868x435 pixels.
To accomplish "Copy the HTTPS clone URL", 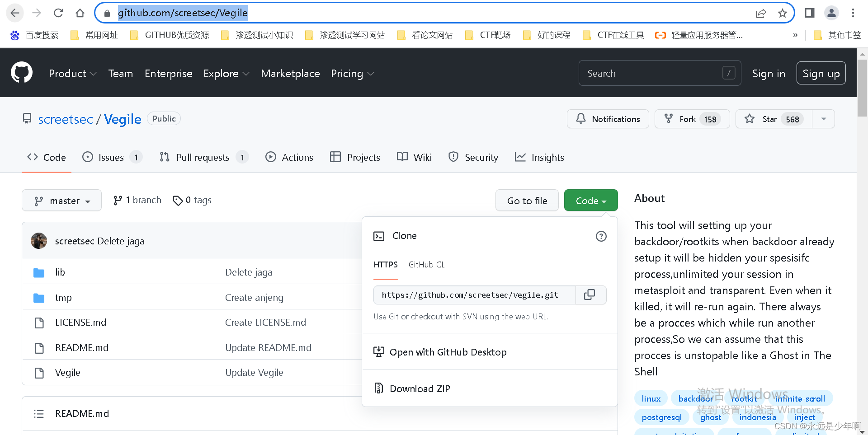I will (590, 295).
